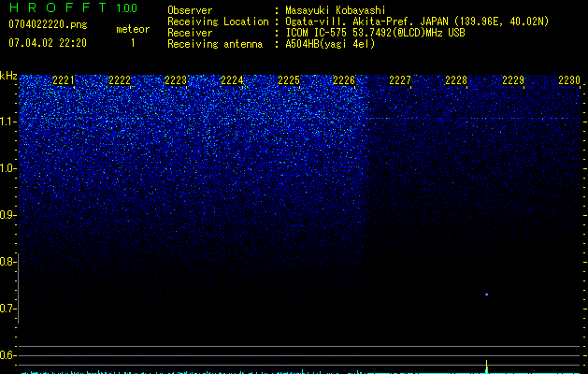Click the Receiving antenna label
This screenshot has width=588, height=374.
click(x=215, y=44)
